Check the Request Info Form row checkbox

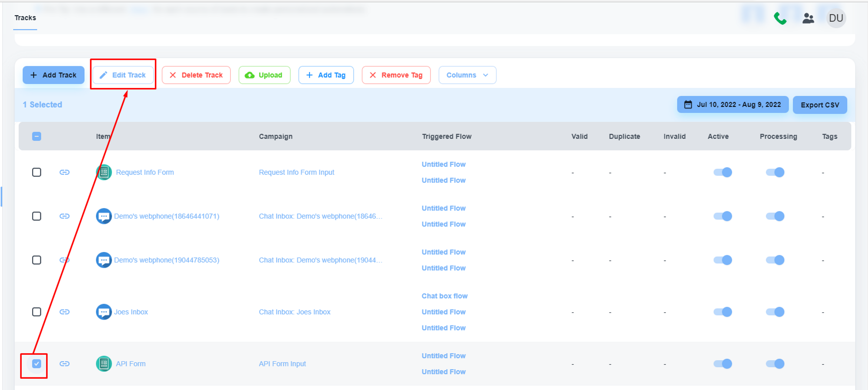pos(37,172)
